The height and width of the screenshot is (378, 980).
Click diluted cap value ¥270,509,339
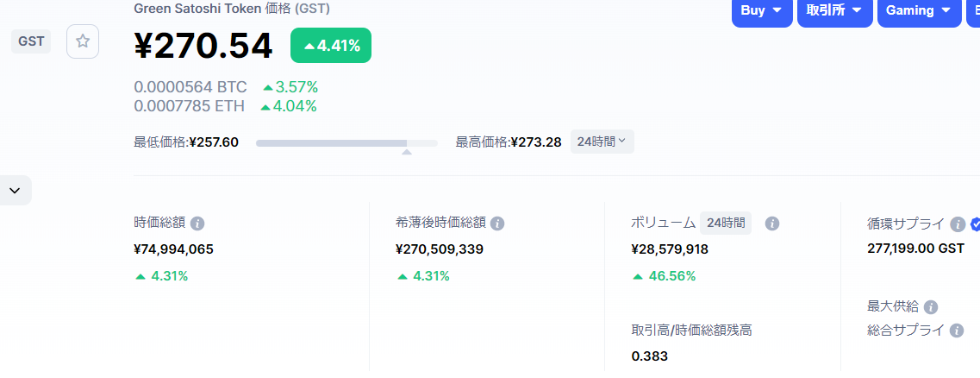pyautogui.click(x=440, y=249)
